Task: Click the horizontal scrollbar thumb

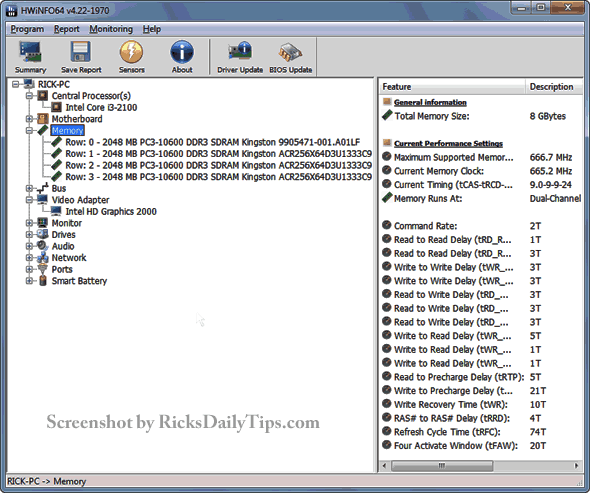Action: [442, 466]
